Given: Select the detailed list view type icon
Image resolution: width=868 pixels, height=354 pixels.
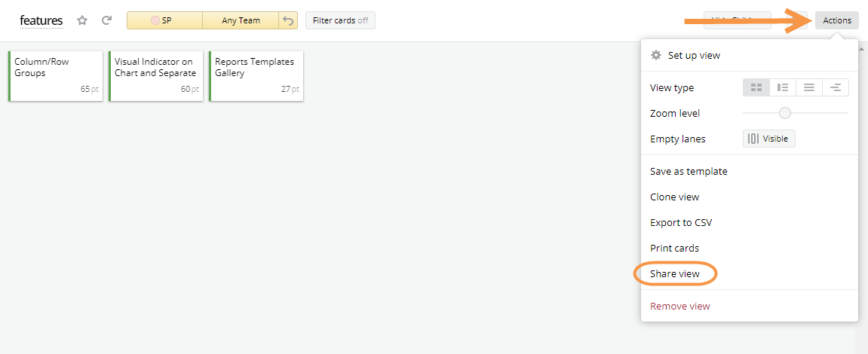Looking at the screenshot, I should [x=783, y=88].
